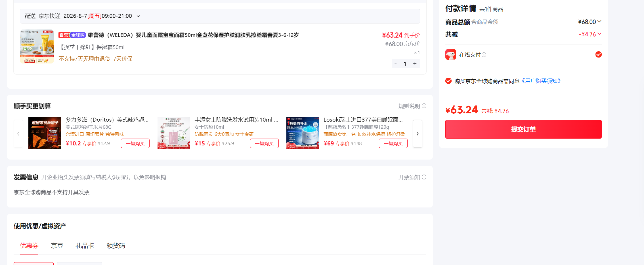Click the 京东全球购商品不支持开具发票 notice
The height and width of the screenshot is (265, 644).
coord(52,192)
